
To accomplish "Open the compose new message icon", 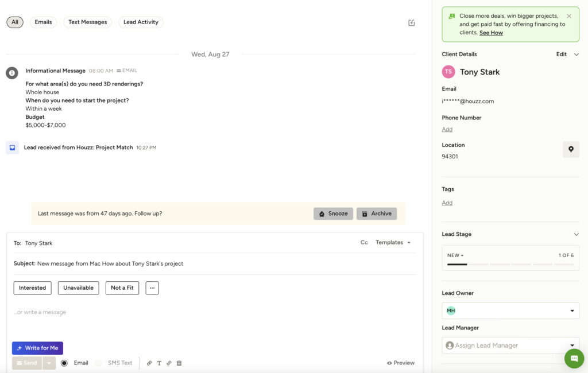I will pos(411,22).
